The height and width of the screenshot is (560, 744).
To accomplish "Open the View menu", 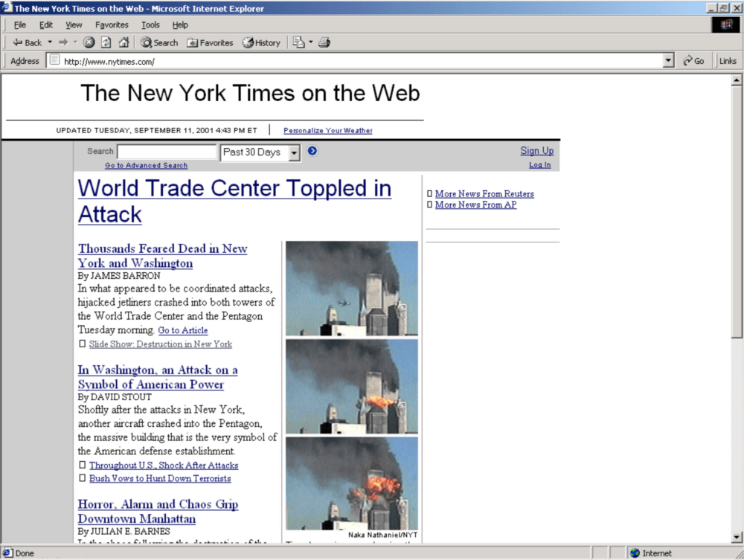I will 74,25.
